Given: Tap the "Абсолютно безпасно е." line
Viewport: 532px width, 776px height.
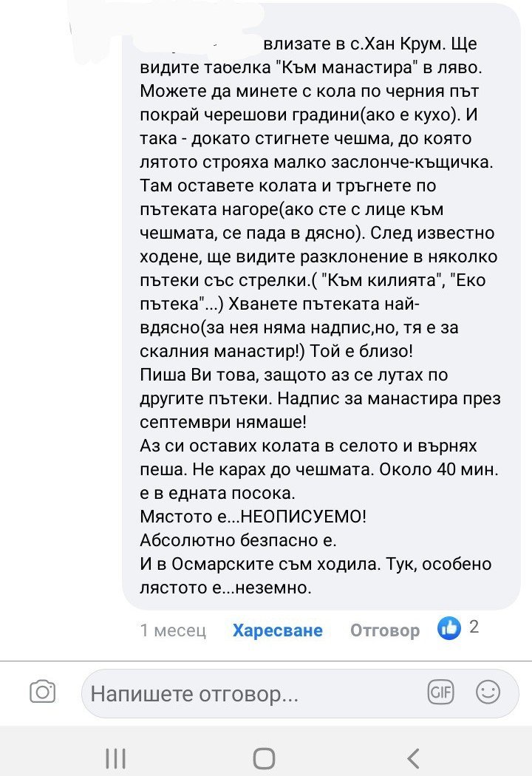Looking at the screenshot, I should (243, 540).
